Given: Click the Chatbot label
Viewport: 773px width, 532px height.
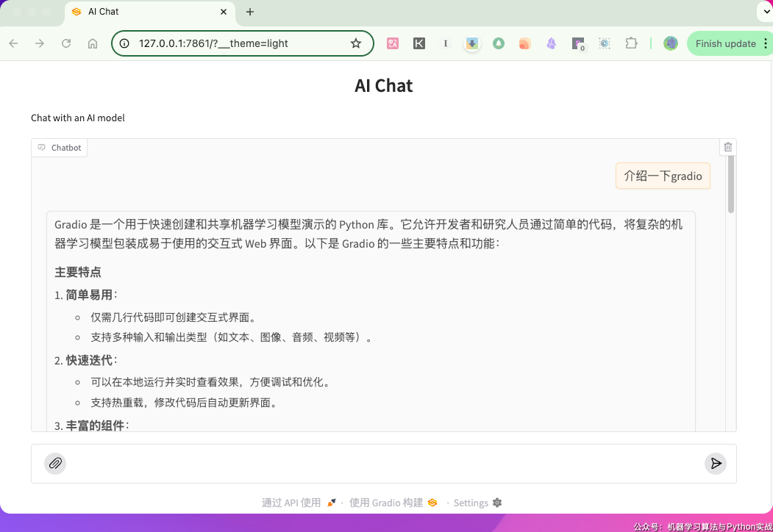Looking at the screenshot, I should [x=59, y=148].
